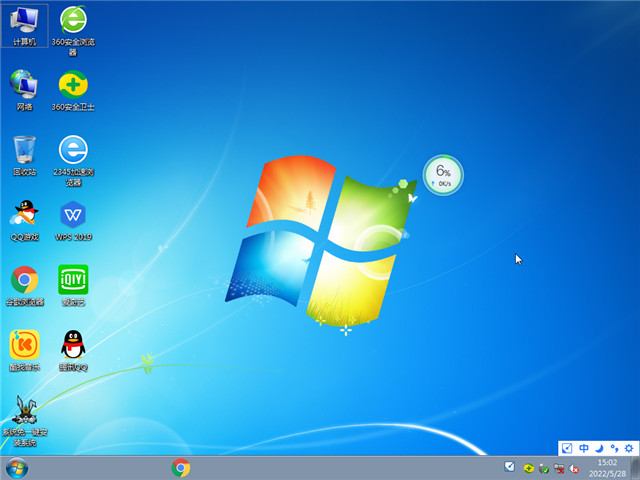Viewport: 640px width, 480px height.
Task: Open the 网络 (Network) desktop icon
Action: tap(24, 90)
